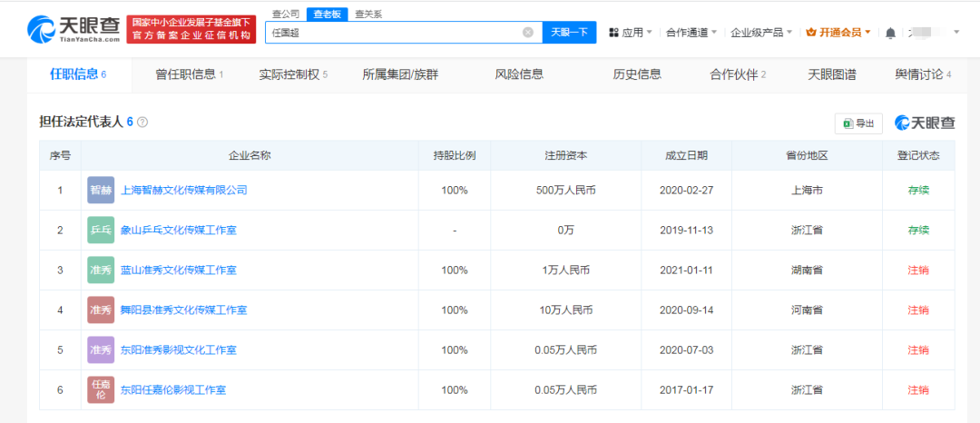Select the 查关系 search mode tab
The width and height of the screenshot is (980, 423).
(x=368, y=15)
